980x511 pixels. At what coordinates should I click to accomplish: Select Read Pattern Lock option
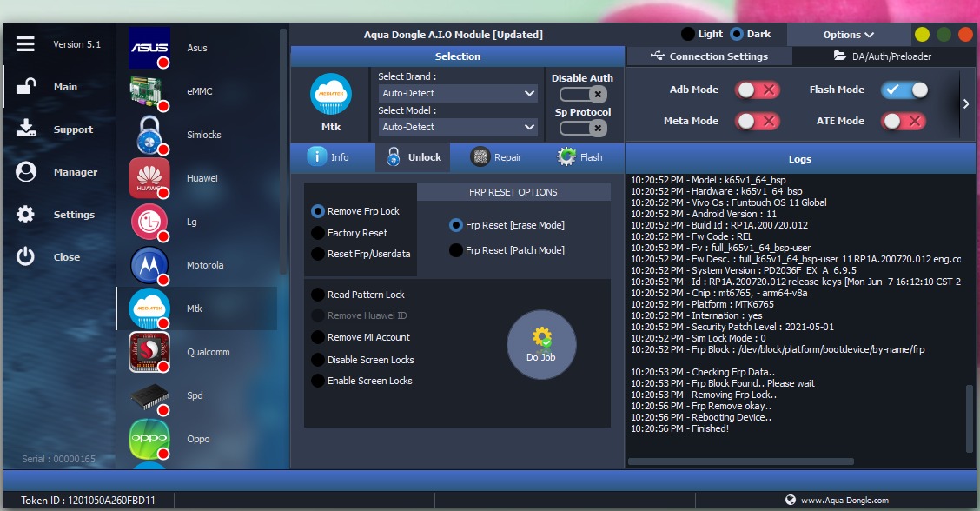357,295
